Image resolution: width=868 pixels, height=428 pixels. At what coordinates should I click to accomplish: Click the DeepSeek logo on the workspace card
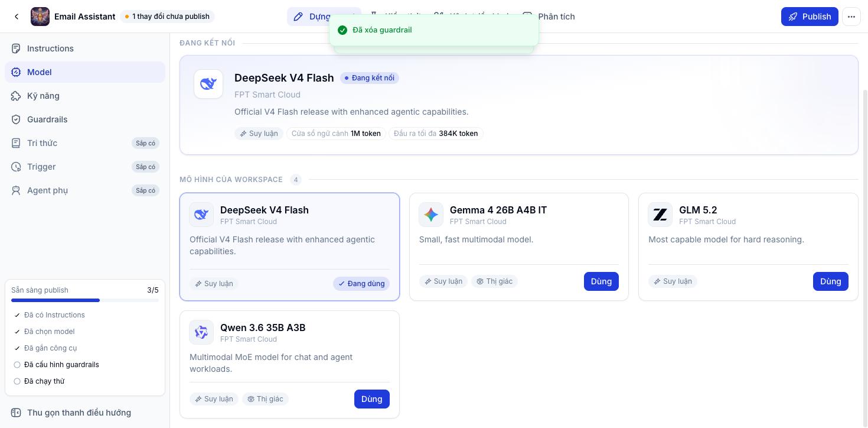tap(201, 215)
